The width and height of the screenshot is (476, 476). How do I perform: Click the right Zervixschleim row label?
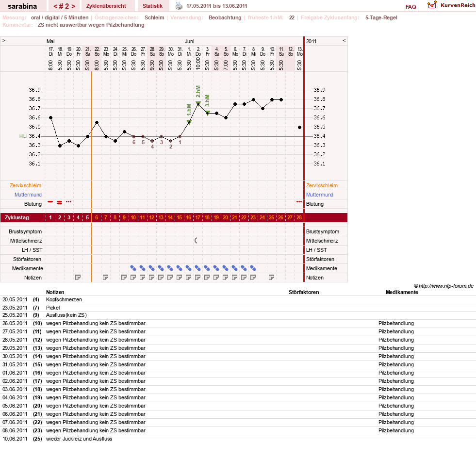click(x=322, y=185)
